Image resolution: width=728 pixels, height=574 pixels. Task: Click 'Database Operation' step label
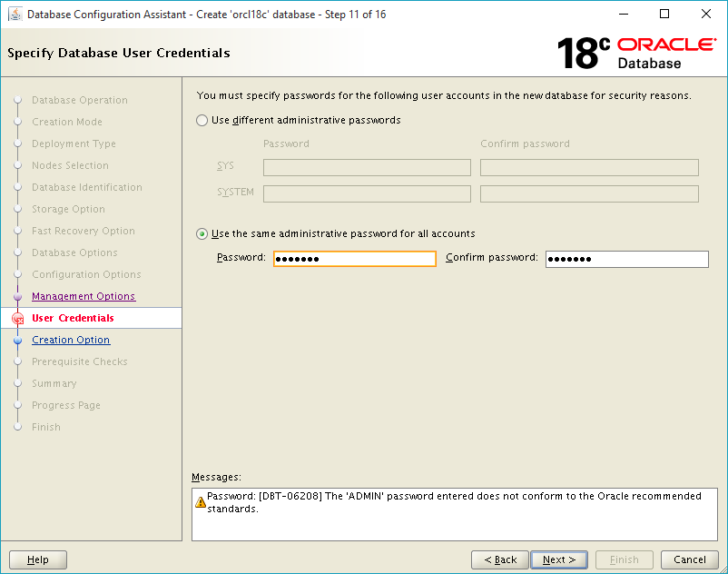pos(80,100)
